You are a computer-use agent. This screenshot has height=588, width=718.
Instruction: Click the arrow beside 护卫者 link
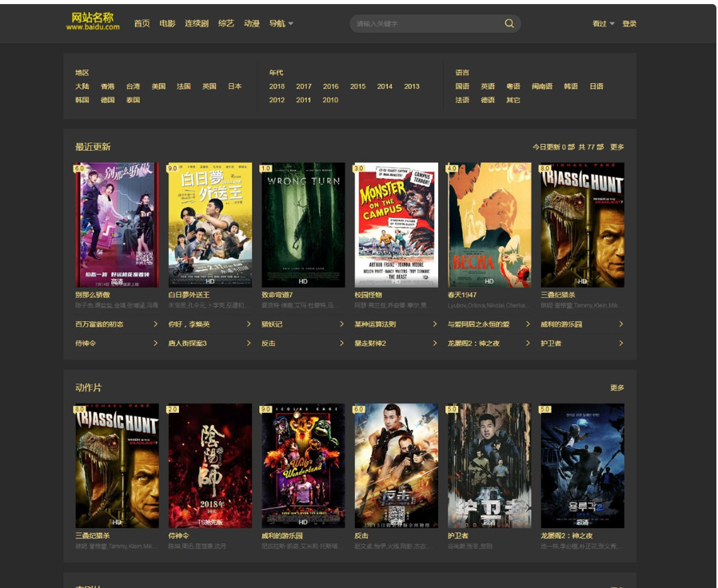[620, 344]
